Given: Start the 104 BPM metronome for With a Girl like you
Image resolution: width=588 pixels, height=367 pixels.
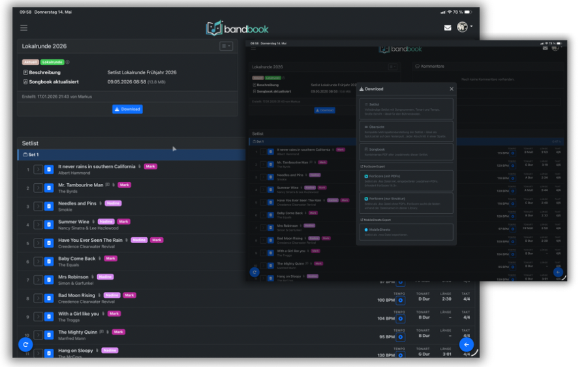Looking at the screenshot, I should [401, 319].
